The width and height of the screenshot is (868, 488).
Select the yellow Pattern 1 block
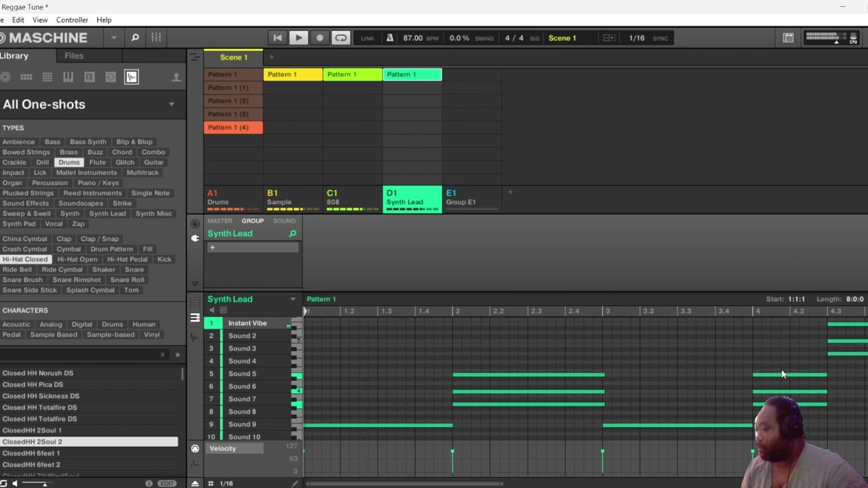tap(293, 75)
